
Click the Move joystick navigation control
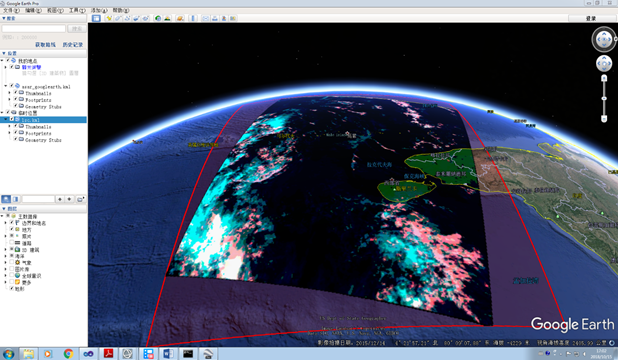click(604, 63)
